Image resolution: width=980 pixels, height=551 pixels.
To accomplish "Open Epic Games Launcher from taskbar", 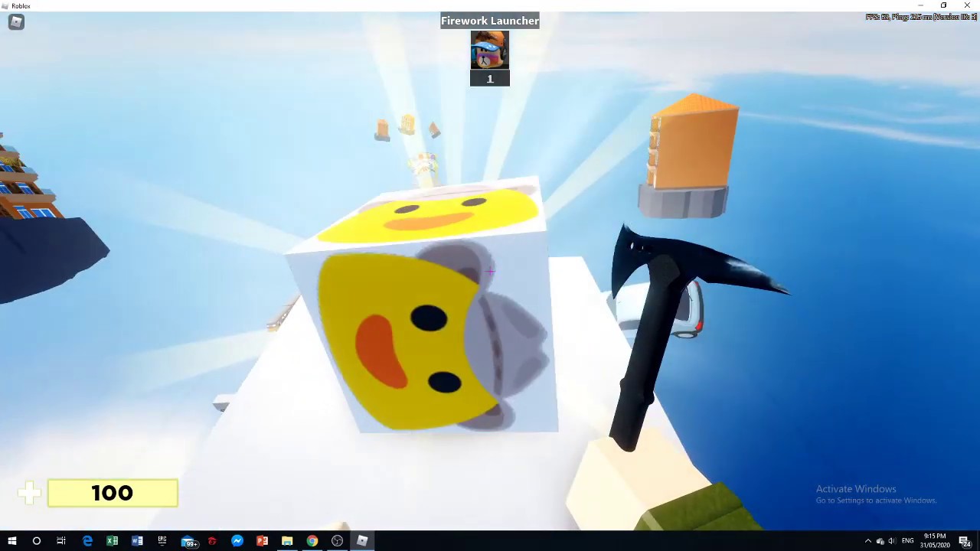I will (x=162, y=541).
